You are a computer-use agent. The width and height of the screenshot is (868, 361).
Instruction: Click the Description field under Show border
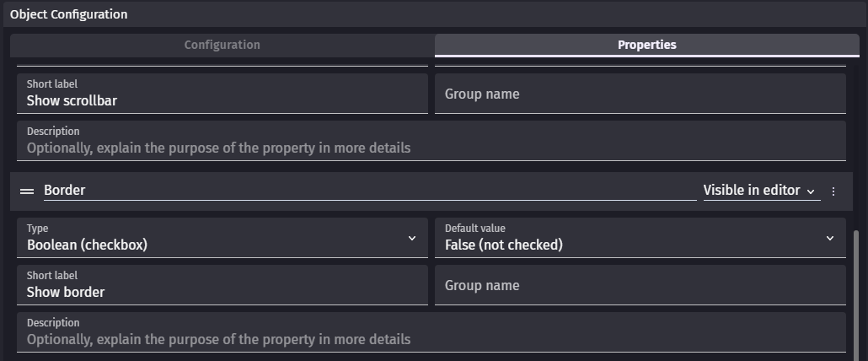(x=431, y=332)
